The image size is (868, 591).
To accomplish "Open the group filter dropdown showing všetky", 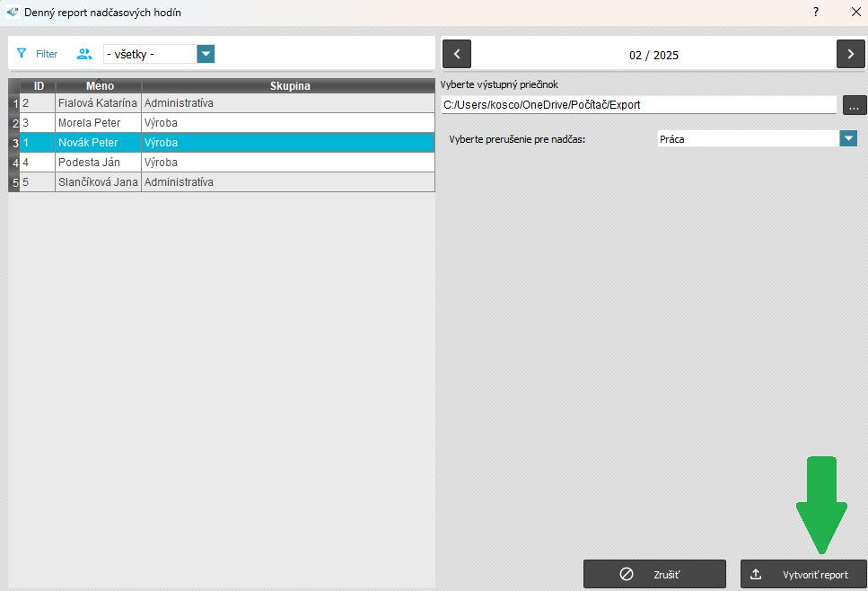I will click(x=206, y=54).
